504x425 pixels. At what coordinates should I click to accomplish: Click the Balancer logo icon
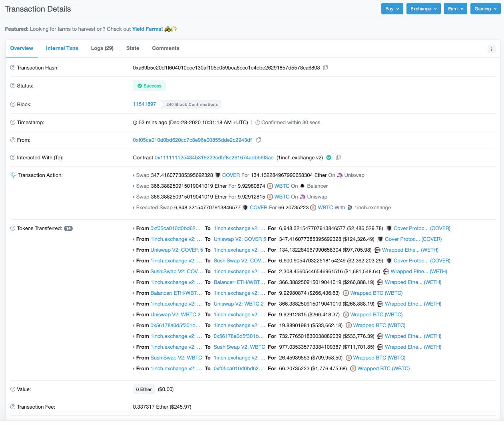(303, 186)
